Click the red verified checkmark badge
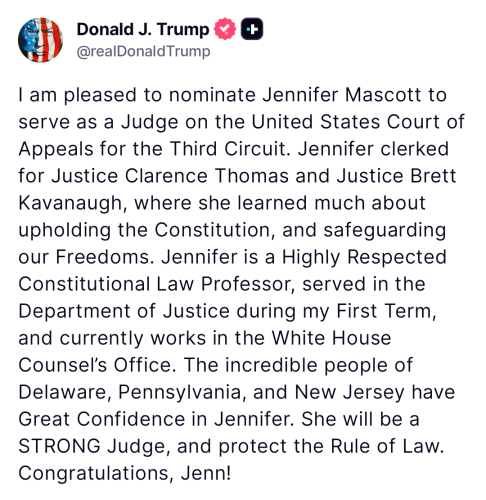Viewport: 486px width, 500px height. (x=225, y=29)
